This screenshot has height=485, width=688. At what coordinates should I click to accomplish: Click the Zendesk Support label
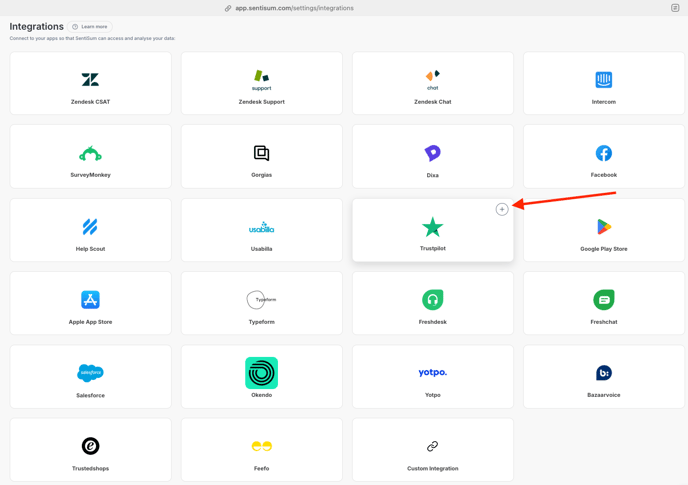(x=262, y=102)
